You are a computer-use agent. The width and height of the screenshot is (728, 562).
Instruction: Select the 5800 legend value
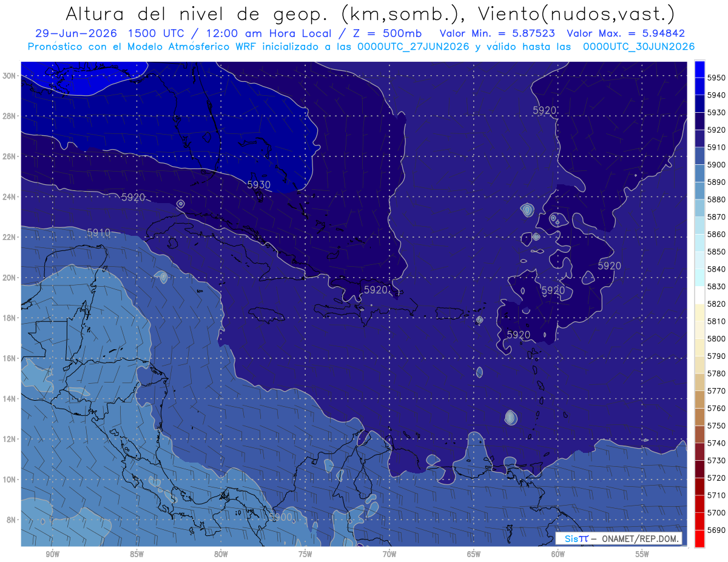716,338
